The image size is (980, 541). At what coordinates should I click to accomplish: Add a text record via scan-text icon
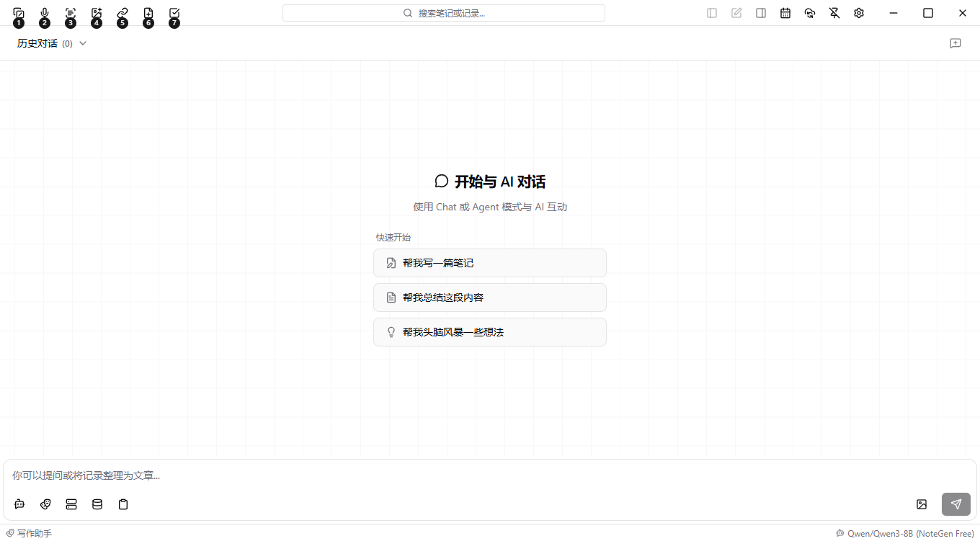pos(71,13)
